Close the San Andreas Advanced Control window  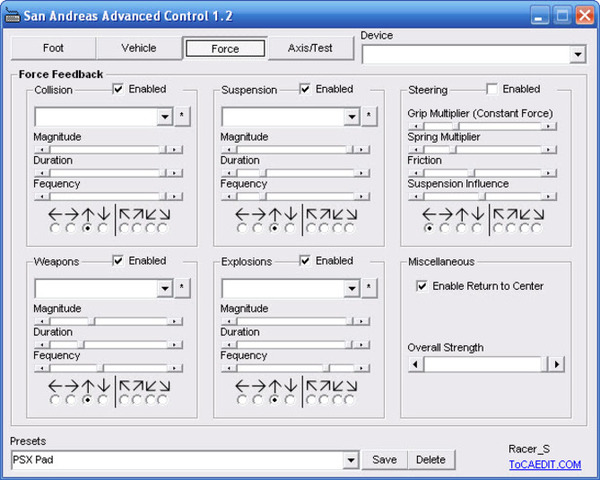click(585, 16)
